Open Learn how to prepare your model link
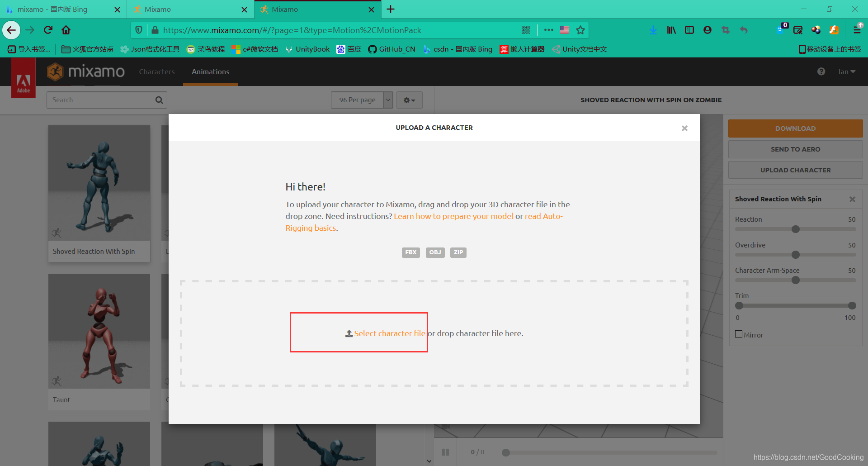 click(453, 216)
